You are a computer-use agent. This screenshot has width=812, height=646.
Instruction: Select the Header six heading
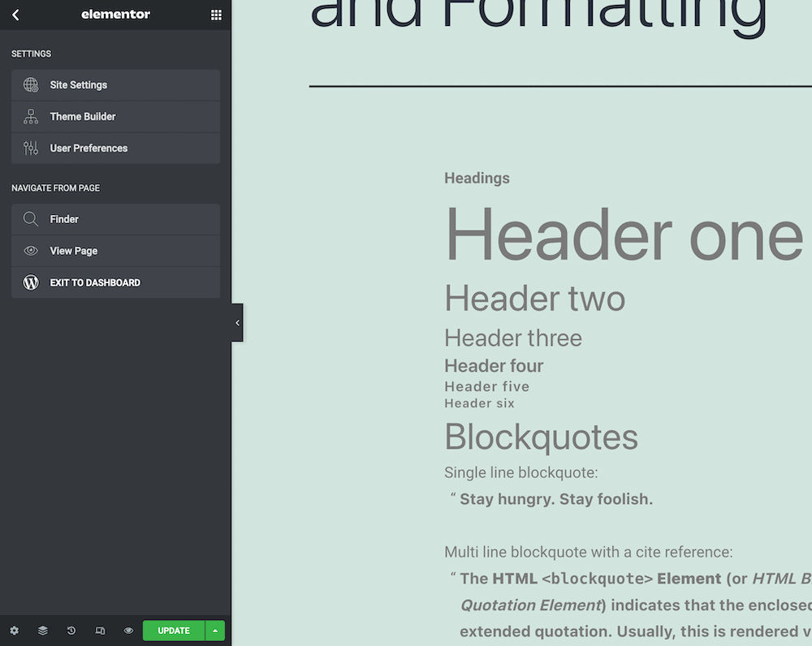coord(480,403)
